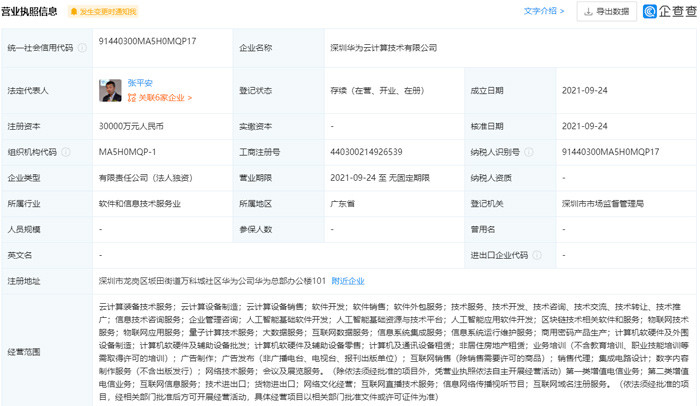Select registered capital 30000万元人民币

click(131, 126)
